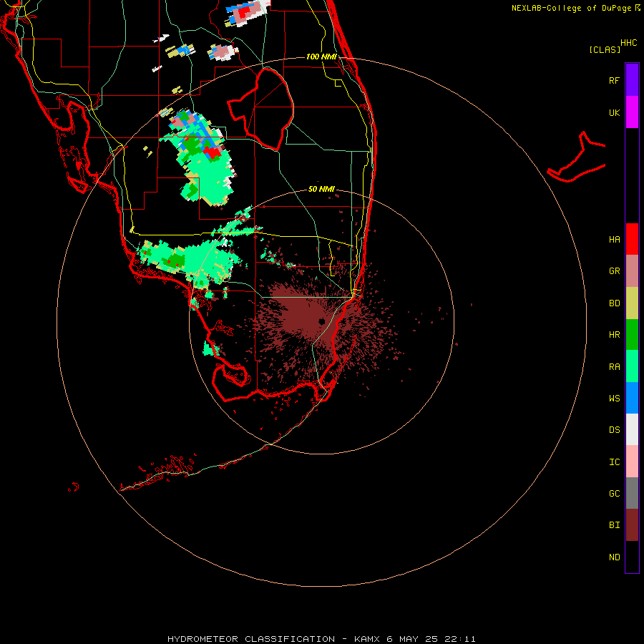Click the BD yellow legend swatch
Viewport: 644px width, 644px height.
pyautogui.click(x=632, y=303)
